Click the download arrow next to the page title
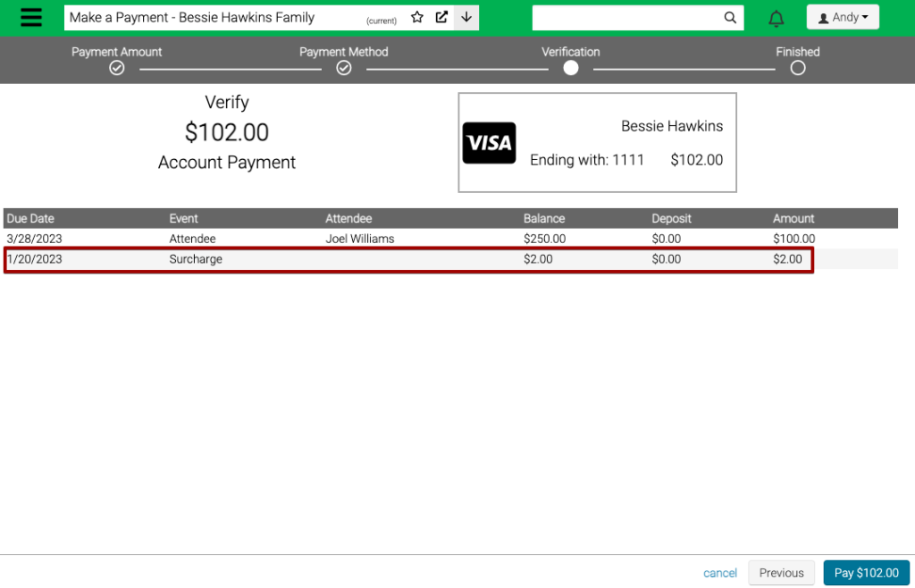 [x=466, y=17]
